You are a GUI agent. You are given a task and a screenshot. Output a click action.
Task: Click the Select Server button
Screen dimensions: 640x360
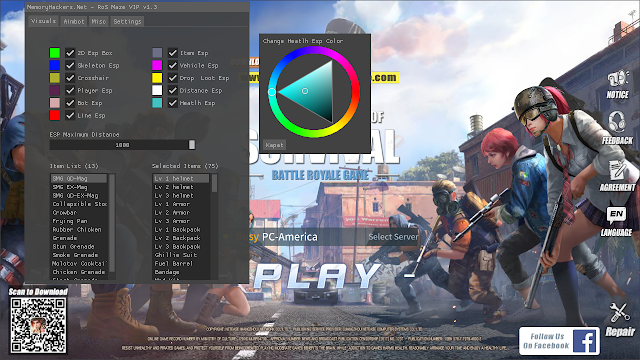[x=393, y=237]
